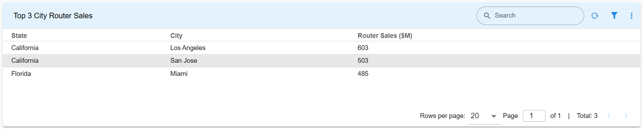Select the Miami row
This screenshot has width=644, height=130.
[x=321, y=74]
